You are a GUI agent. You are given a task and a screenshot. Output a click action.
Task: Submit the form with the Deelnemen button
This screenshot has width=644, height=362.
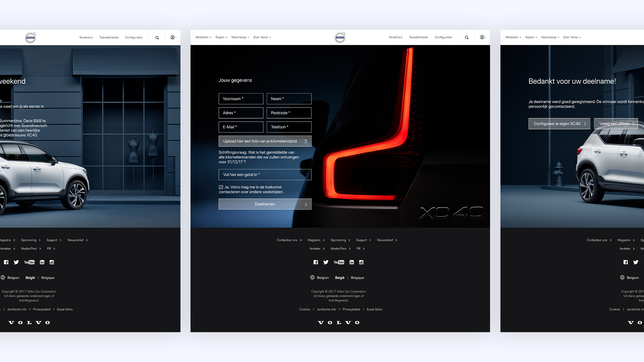pyautogui.click(x=265, y=204)
